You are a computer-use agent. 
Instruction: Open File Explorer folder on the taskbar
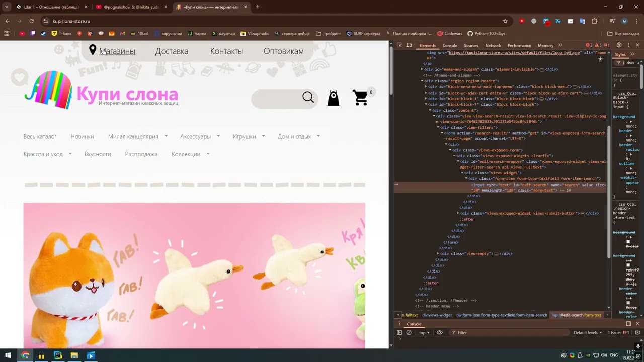(x=74, y=355)
